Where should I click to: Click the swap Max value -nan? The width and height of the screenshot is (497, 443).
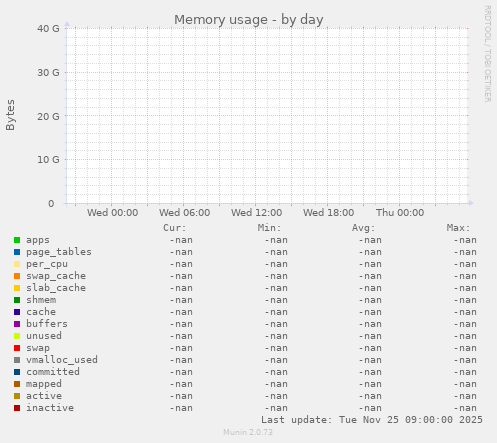465,348
